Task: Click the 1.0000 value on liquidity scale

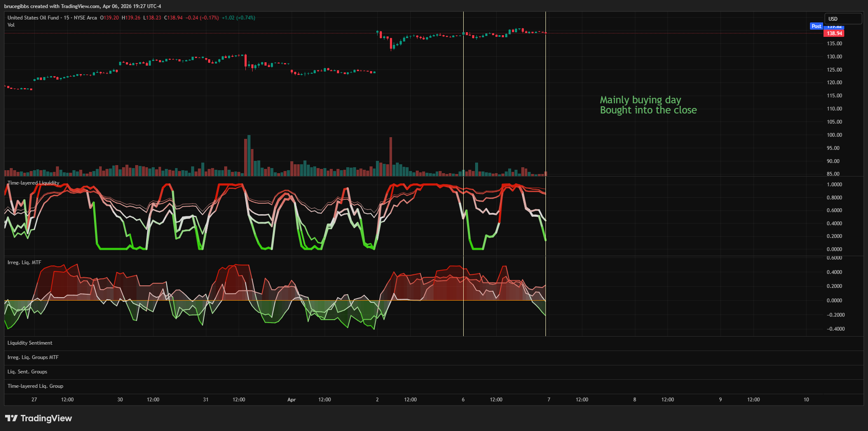Action: (834, 185)
